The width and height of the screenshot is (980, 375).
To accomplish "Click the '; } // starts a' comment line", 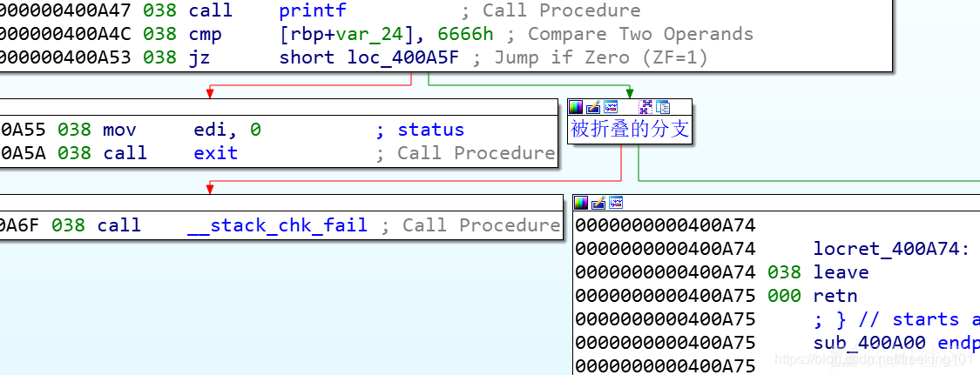I will click(x=895, y=319).
